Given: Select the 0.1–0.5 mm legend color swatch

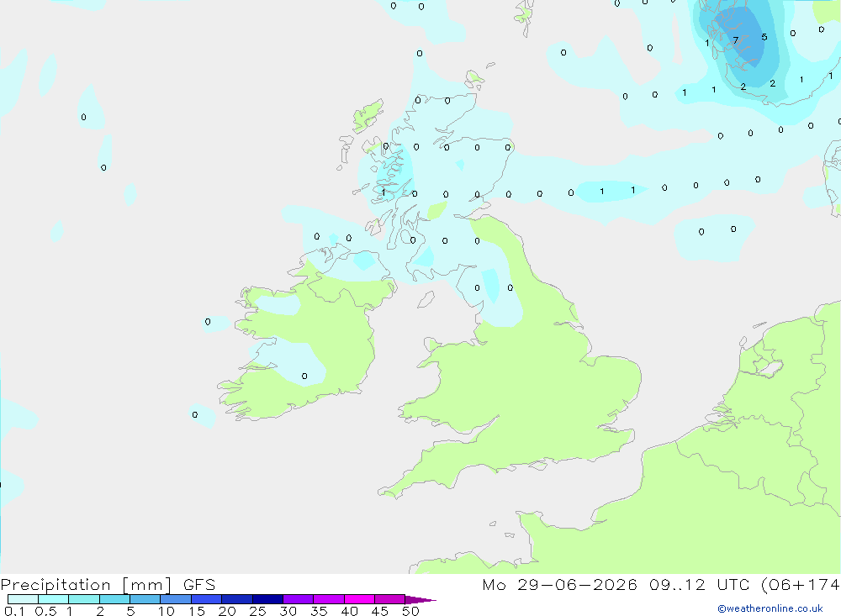Looking at the screenshot, I should [23, 599].
